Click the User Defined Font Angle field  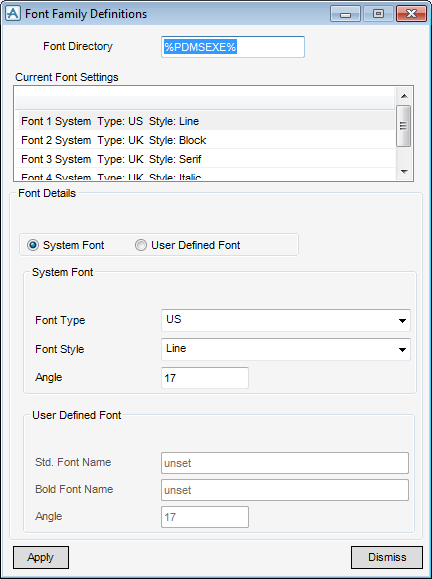205,517
